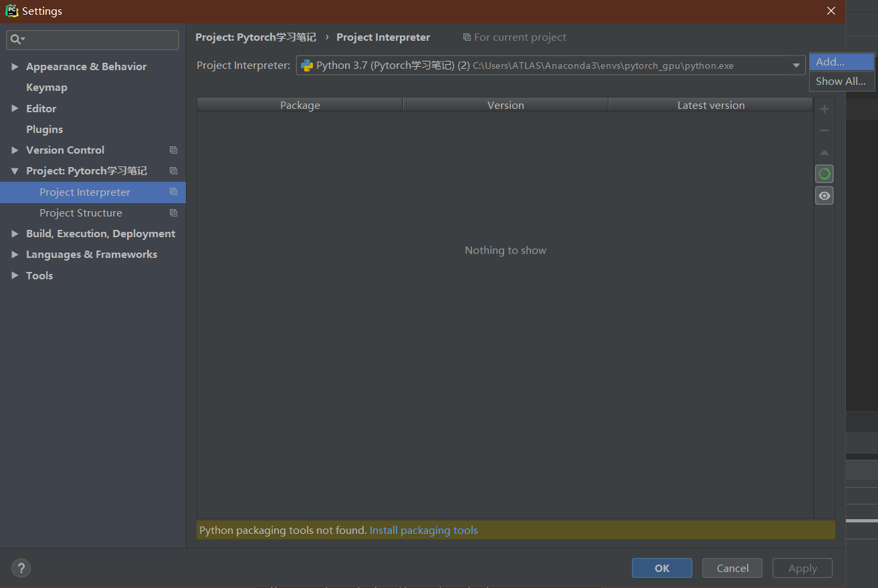The image size is (878, 588).
Task: Click the Version column header
Action: pyautogui.click(x=506, y=105)
